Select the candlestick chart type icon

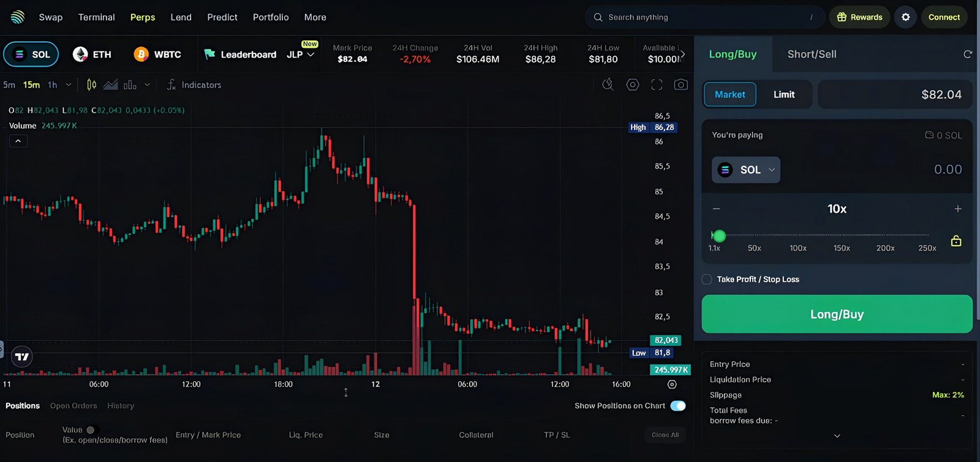[x=91, y=85]
